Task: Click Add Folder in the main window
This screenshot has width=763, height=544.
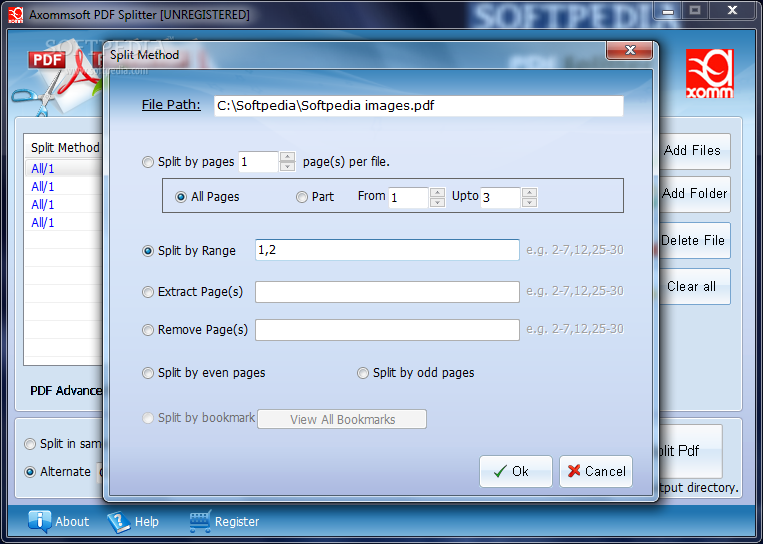Action: click(694, 194)
